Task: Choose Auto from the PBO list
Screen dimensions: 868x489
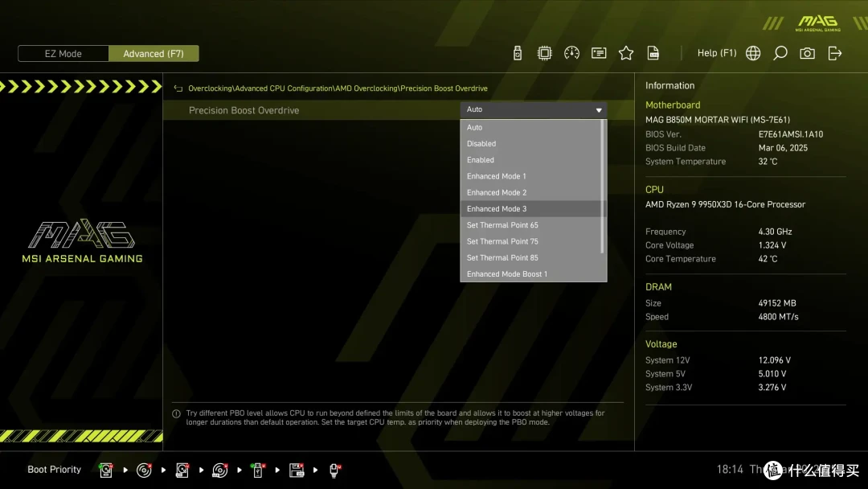Action: [x=533, y=127]
